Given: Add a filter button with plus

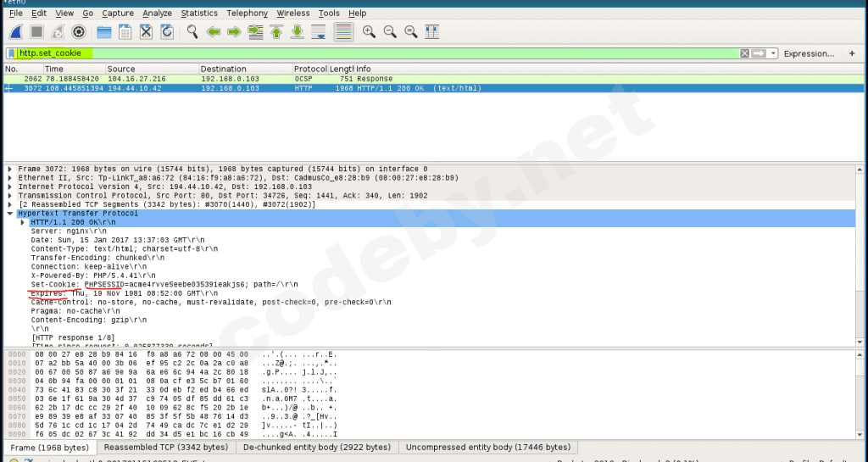Looking at the screenshot, I should coord(852,53).
